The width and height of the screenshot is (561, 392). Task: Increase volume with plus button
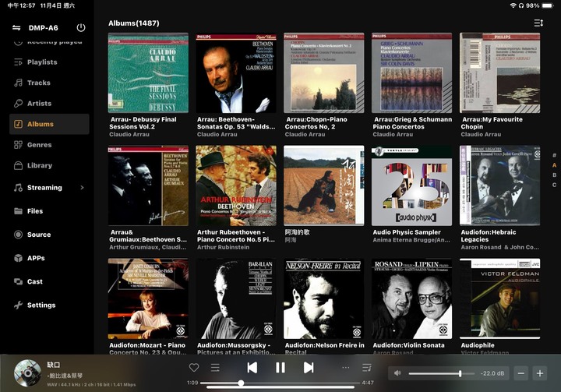pos(540,374)
